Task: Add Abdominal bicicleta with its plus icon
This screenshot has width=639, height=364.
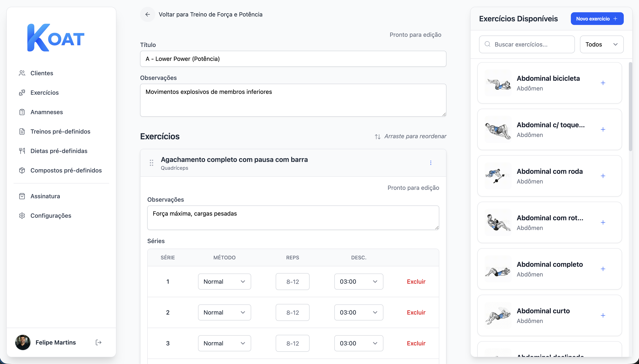Action: (603, 83)
